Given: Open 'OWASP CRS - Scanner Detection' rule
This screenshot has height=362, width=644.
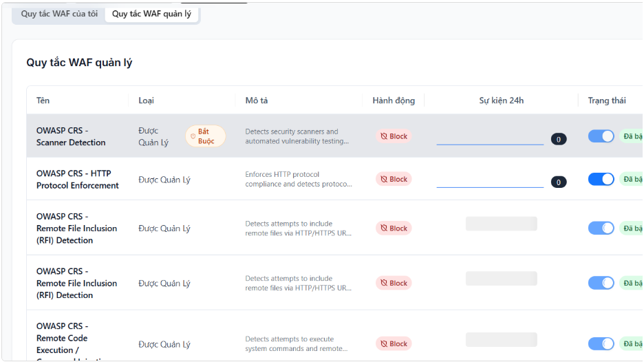Looking at the screenshot, I should pos(71,136).
